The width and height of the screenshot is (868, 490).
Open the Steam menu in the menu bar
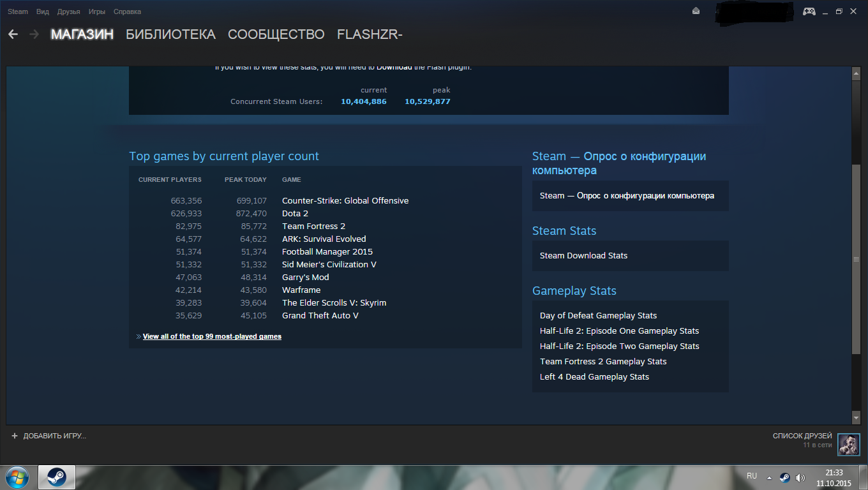coord(18,11)
